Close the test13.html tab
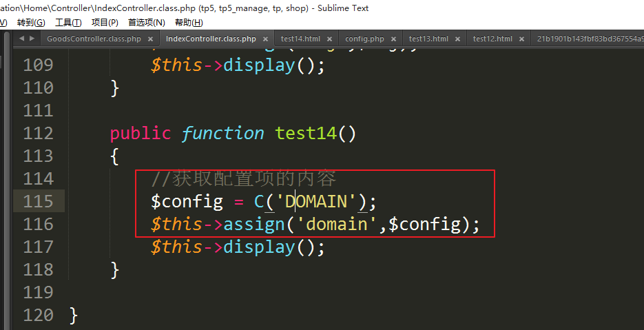Screen dimensions: 644x330 (x=458, y=39)
